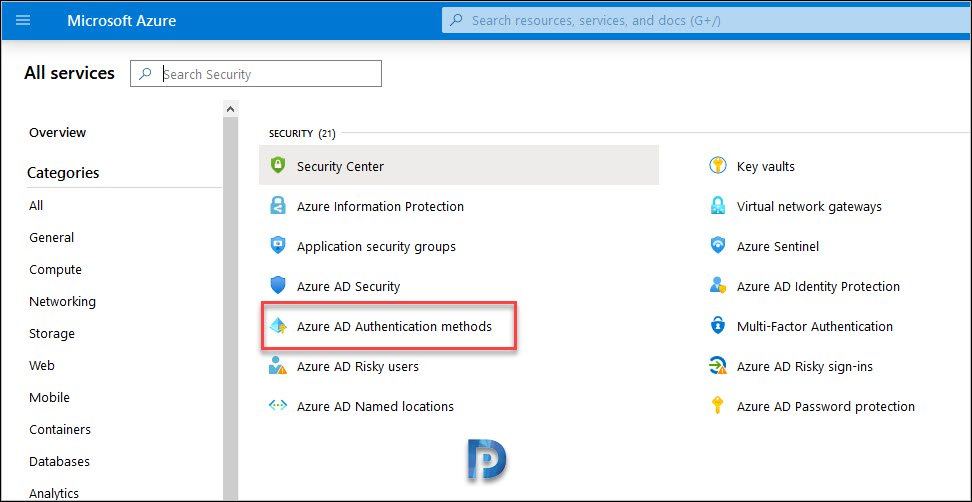This screenshot has height=502, width=972.
Task: Click the Azure AD Risky sign-ins icon
Action: tap(718, 366)
